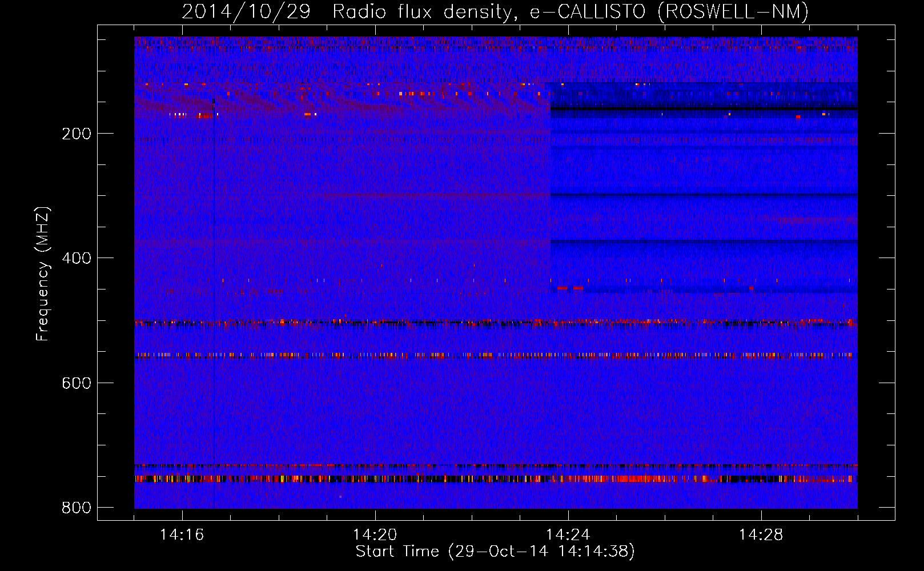Click the 600 frequency axis label

pos(77,383)
